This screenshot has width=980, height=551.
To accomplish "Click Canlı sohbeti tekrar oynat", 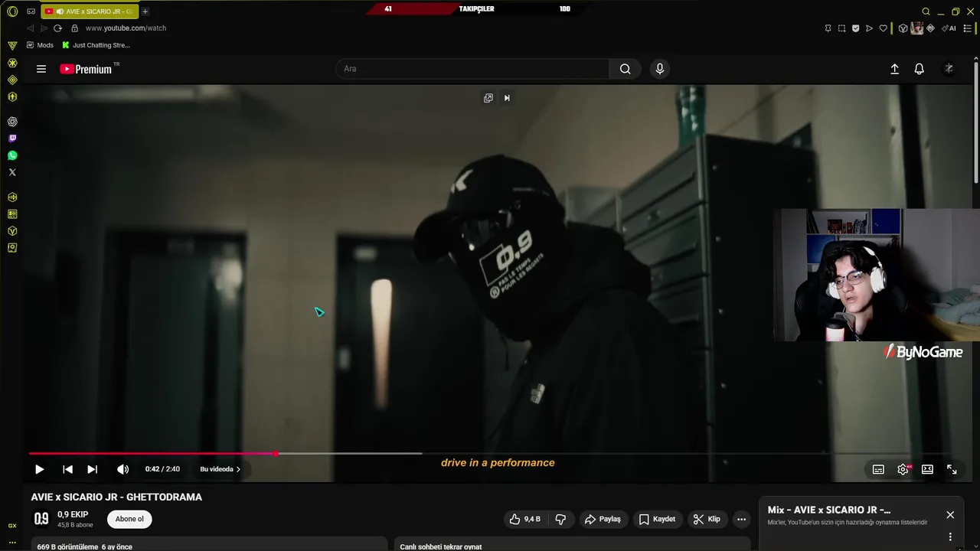I will coord(440,546).
